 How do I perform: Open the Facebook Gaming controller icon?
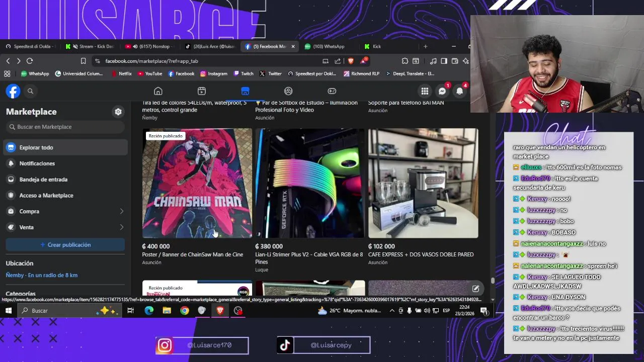332,91
